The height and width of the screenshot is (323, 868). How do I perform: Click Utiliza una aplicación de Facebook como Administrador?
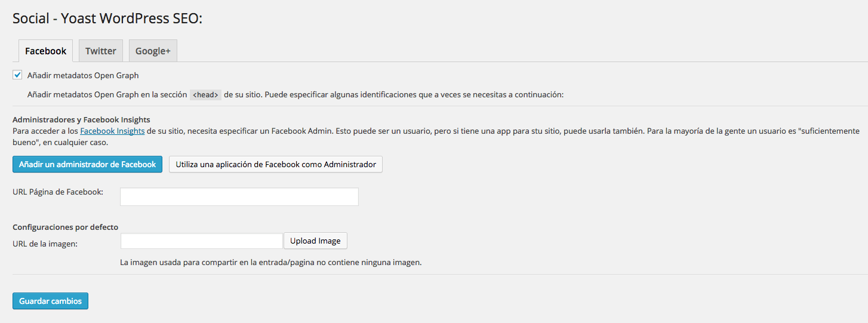pos(276,164)
